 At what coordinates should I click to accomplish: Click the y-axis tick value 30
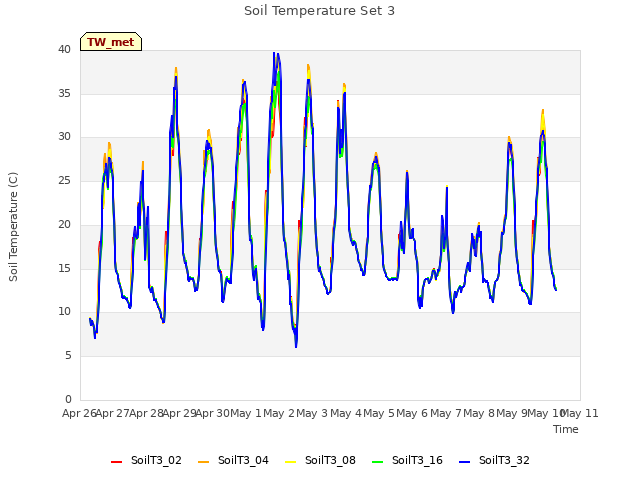point(64,137)
